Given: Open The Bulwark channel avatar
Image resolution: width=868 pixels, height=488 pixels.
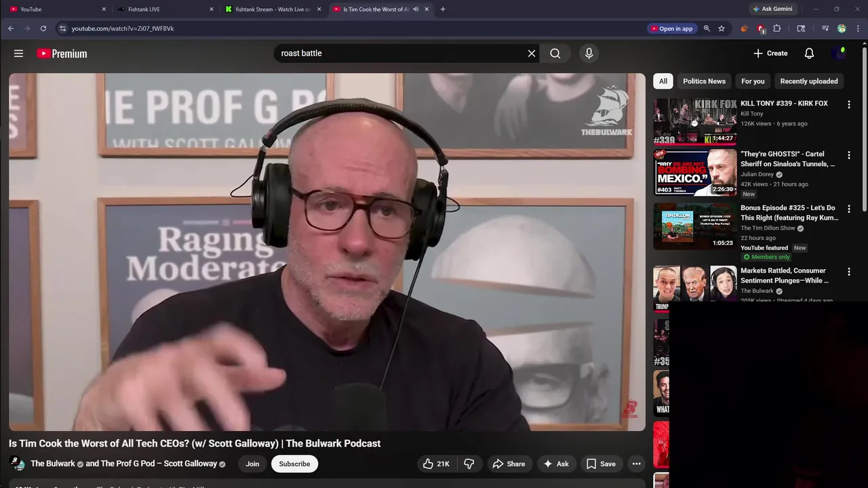Looking at the screenshot, I should tap(17, 464).
